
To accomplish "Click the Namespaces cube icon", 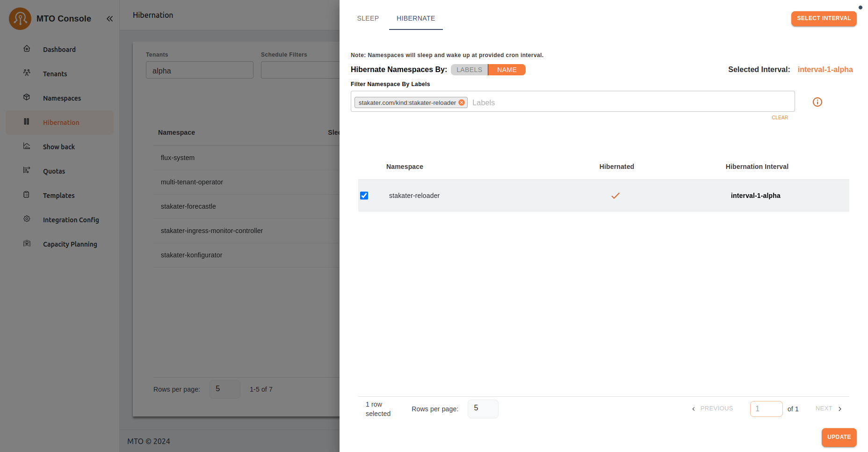I will click(x=27, y=97).
